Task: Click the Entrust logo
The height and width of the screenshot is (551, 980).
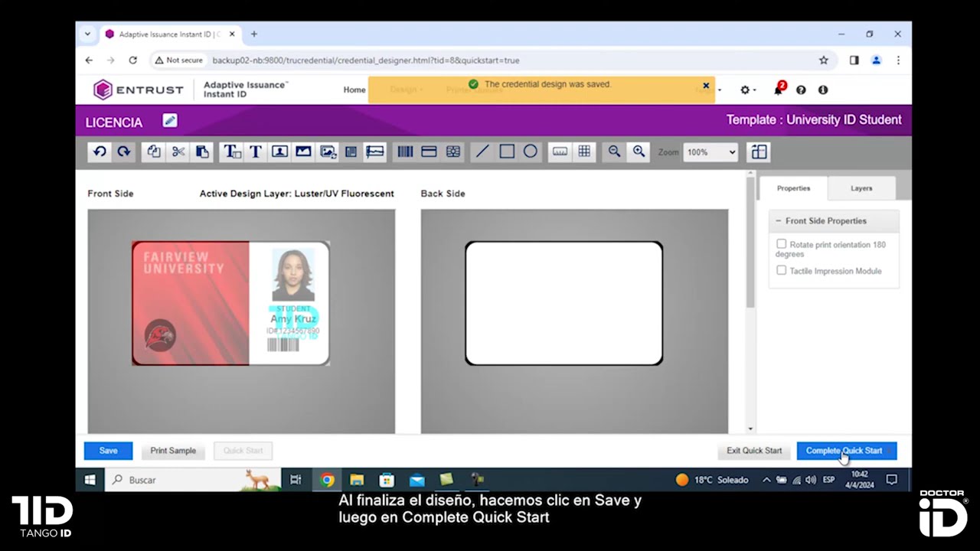Action: [x=139, y=90]
